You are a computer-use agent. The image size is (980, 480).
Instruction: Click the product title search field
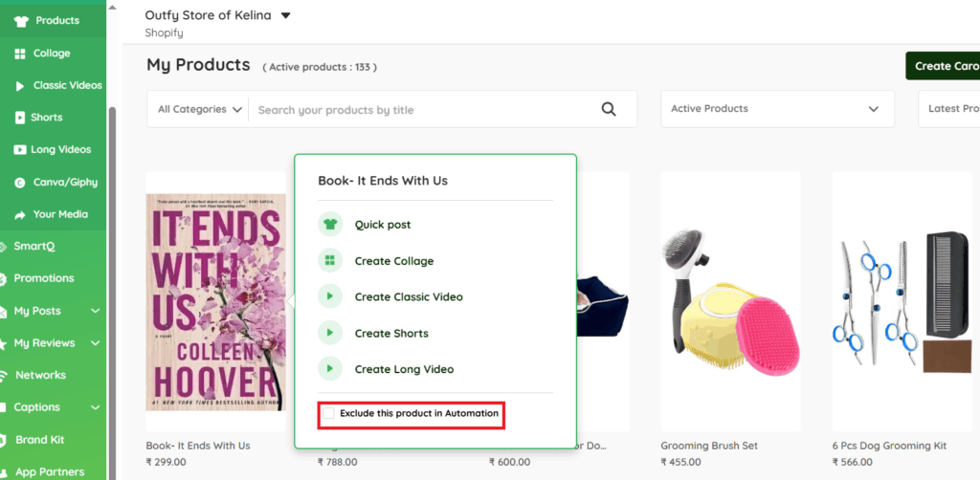pos(421,110)
